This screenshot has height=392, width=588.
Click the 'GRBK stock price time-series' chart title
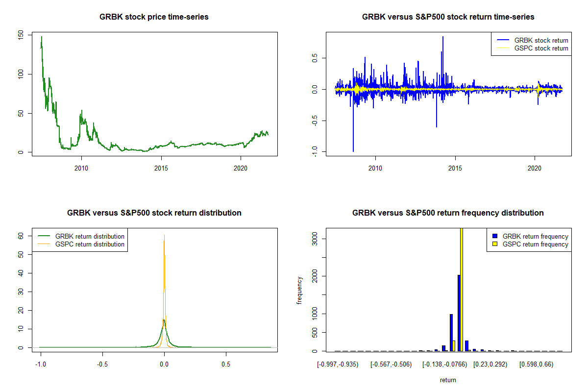click(x=154, y=17)
